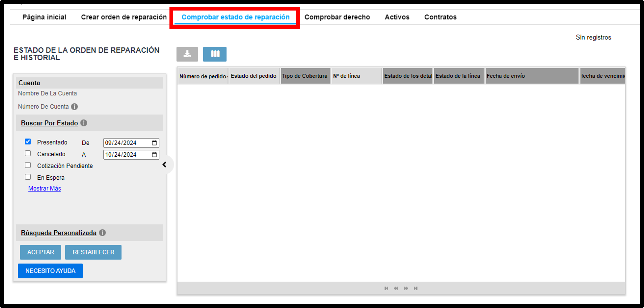Viewport: 644px width, 308px height.
Task: Check the Cancelado checkbox
Action: pos(28,153)
